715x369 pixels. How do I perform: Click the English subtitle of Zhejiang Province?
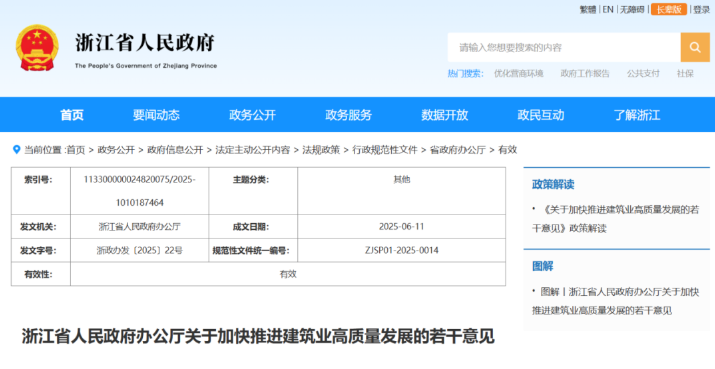146,66
